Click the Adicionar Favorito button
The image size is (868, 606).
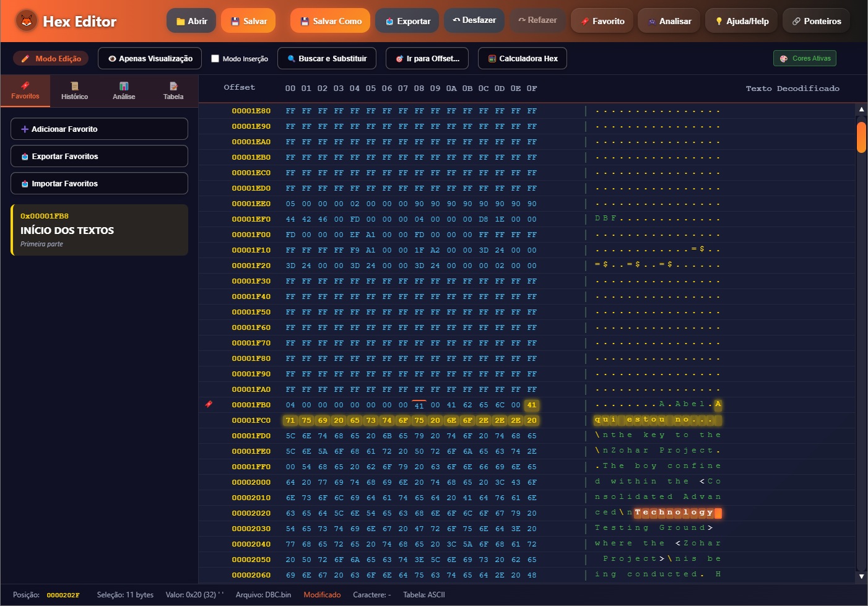(x=99, y=129)
